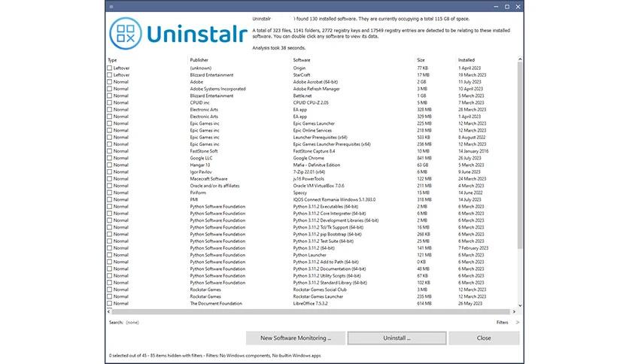
Task: Check the EA app 328 MB row checkbox
Action: pos(110,110)
